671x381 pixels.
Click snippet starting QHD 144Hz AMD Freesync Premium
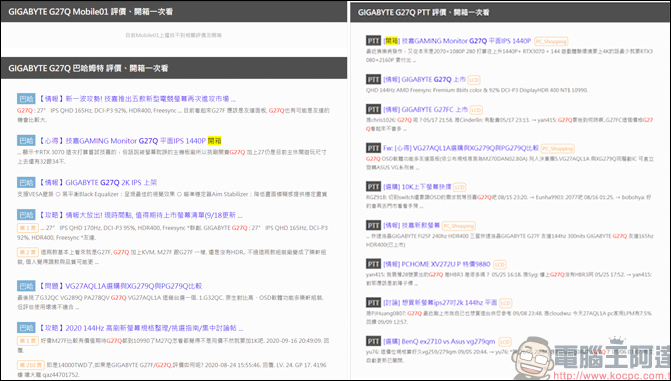click(x=477, y=90)
